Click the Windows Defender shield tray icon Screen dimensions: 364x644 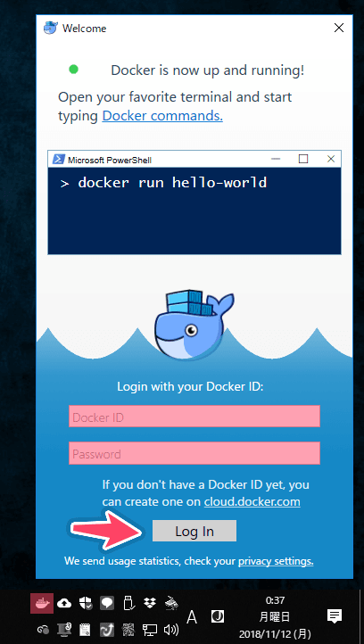86,603
